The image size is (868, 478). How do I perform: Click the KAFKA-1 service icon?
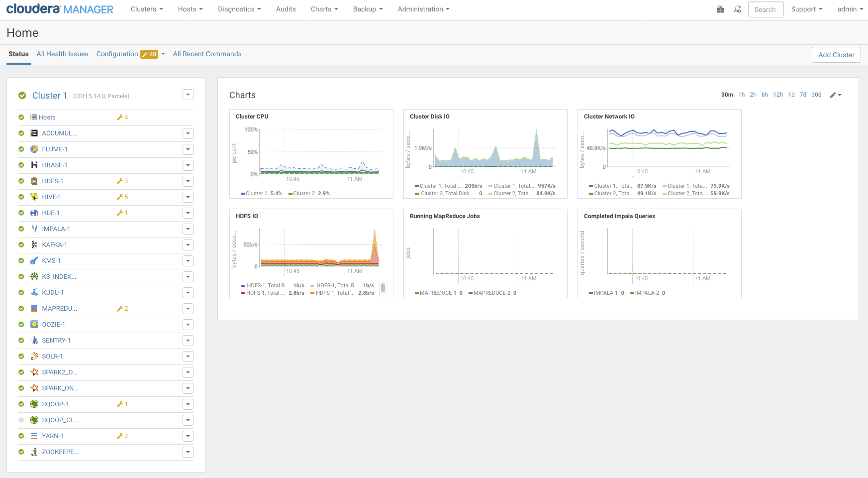click(x=34, y=244)
